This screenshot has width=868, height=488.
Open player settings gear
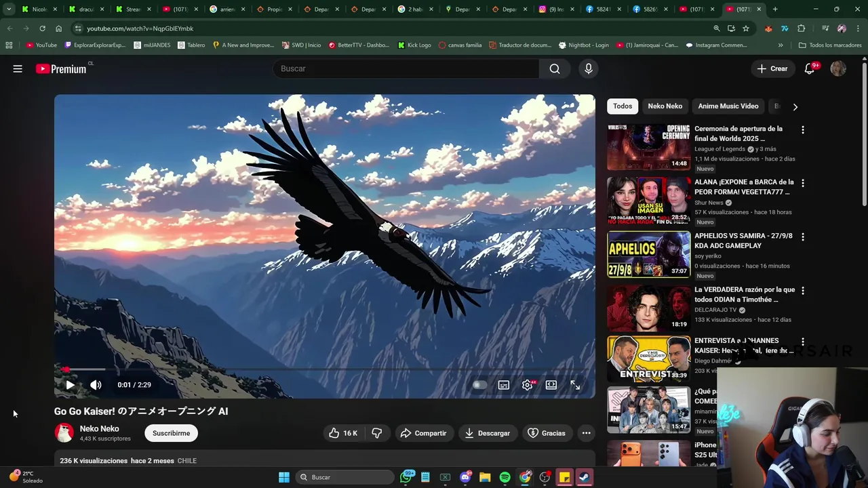(x=528, y=385)
